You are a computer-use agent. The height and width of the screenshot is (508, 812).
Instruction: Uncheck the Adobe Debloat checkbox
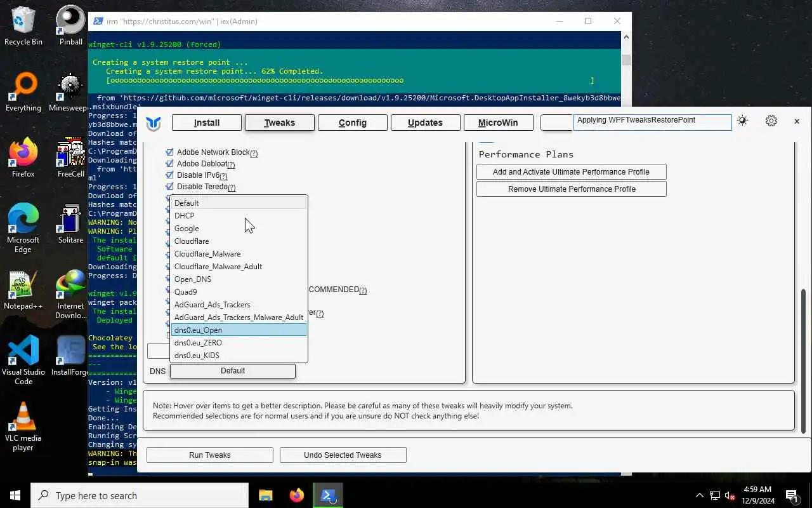pos(169,164)
